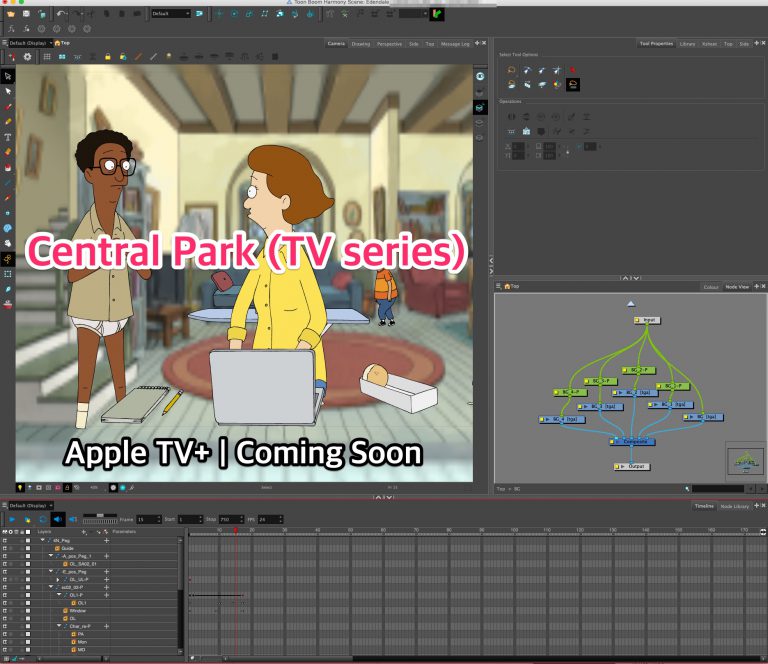Toggle the grid icon in Camera toolbar
This screenshot has width=768, height=664.
[x=47, y=57]
